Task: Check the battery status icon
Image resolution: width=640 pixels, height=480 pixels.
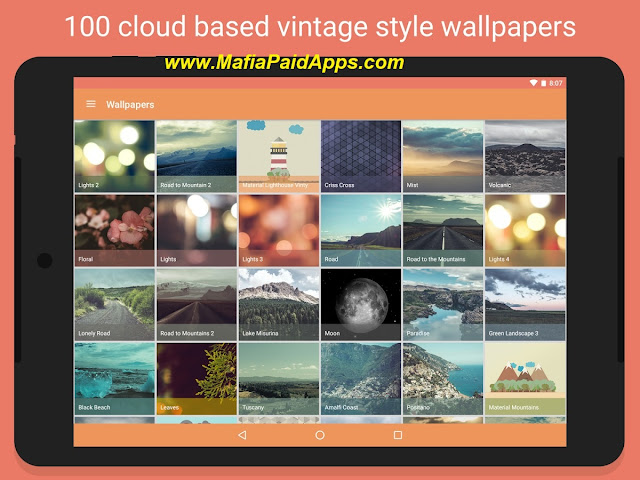Action: [544, 83]
